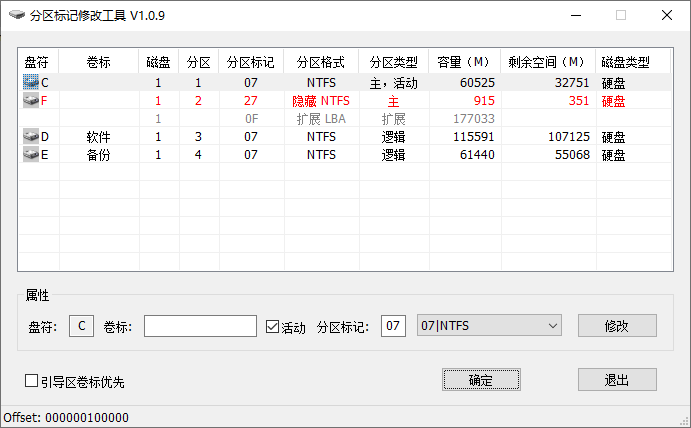This screenshot has width=691, height=428.
Task: Click partition mark 0F cell
Action: pos(252,119)
